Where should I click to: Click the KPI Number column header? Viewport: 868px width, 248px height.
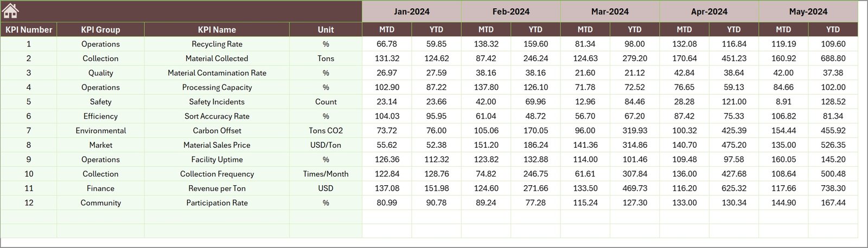(29, 30)
